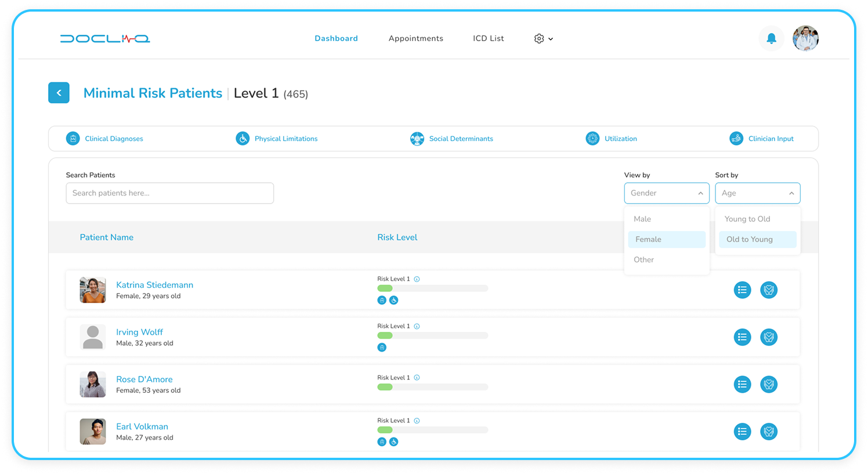Click the care plan heart-hands icon for Irving Wolff
The height and width of the screenshot is (474, 868).
click(x=769, y=337)
